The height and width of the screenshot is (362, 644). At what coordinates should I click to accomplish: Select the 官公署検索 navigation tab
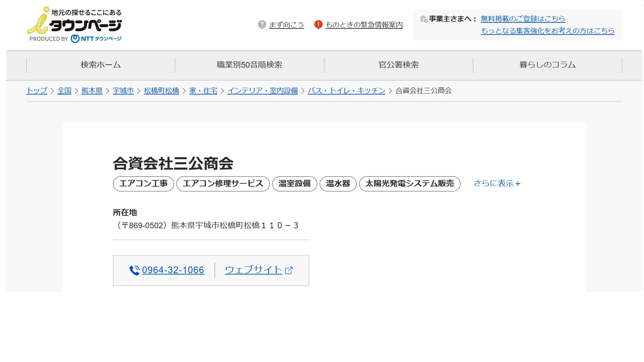(398, 65)
